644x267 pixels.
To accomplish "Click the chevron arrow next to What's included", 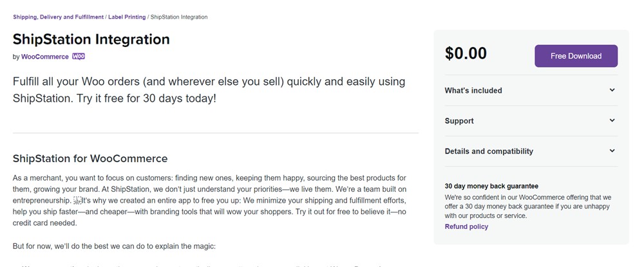I will click(612, 91).
